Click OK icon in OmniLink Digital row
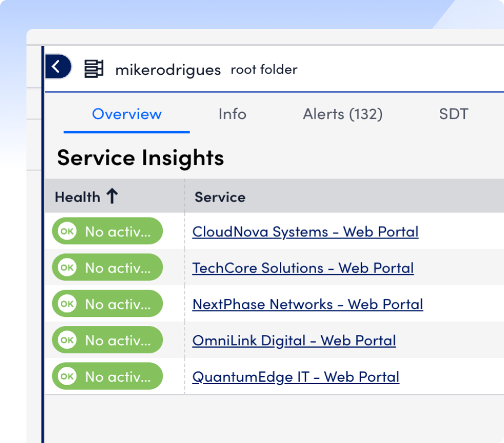 [x=67, y=341]
